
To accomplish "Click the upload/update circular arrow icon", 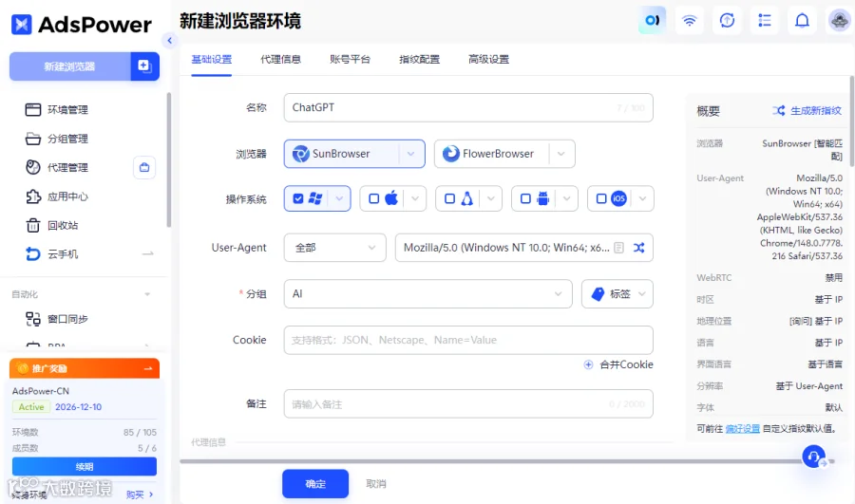I will (727, 21).
